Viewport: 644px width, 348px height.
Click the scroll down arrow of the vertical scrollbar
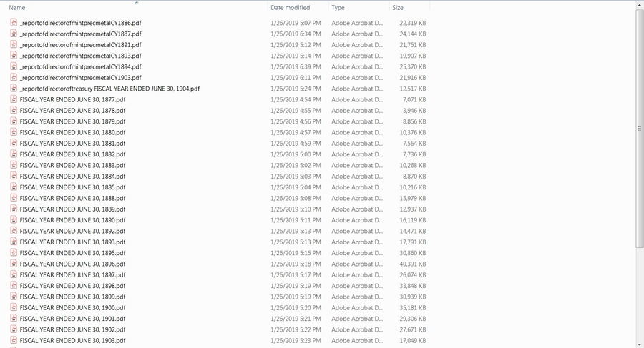(x=640, y=344)
